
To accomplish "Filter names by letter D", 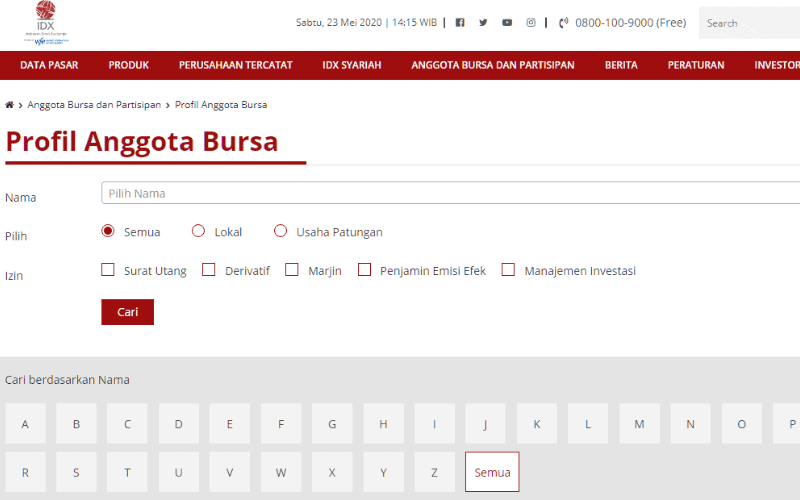I will (179, 423).
